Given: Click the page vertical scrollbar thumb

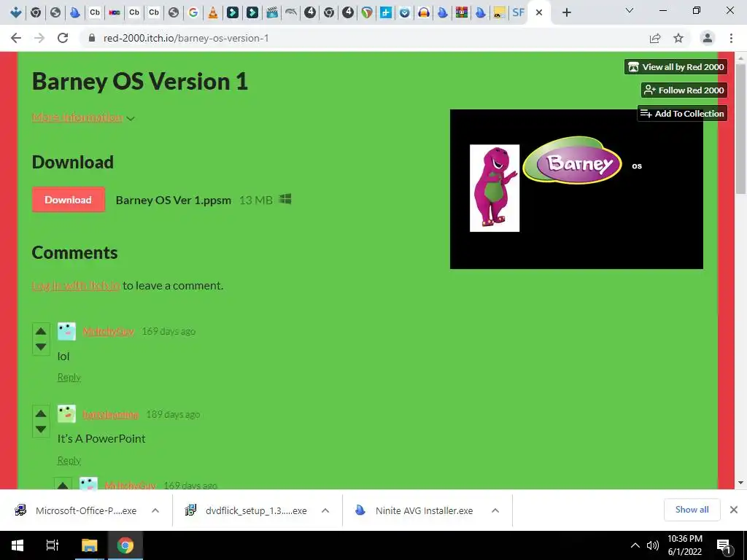Looking at the screenshot, I should tap(740, 128).
